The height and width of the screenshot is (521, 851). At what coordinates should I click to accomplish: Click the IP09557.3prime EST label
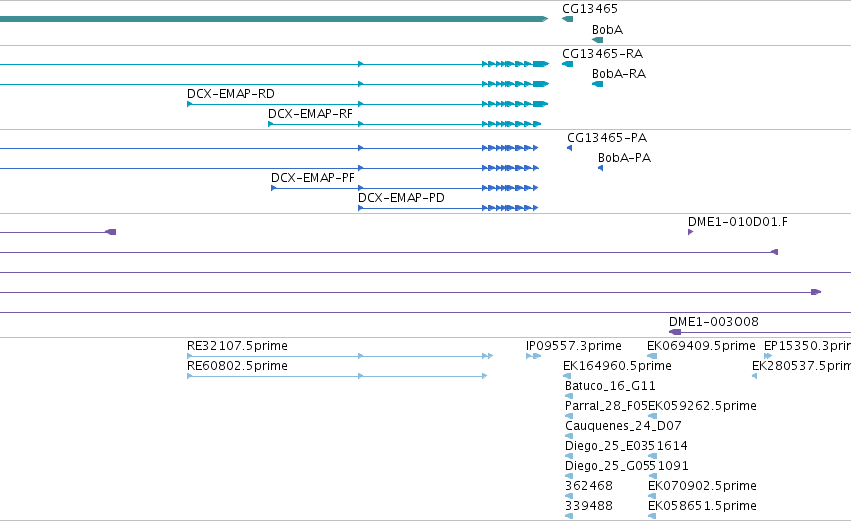574,346
